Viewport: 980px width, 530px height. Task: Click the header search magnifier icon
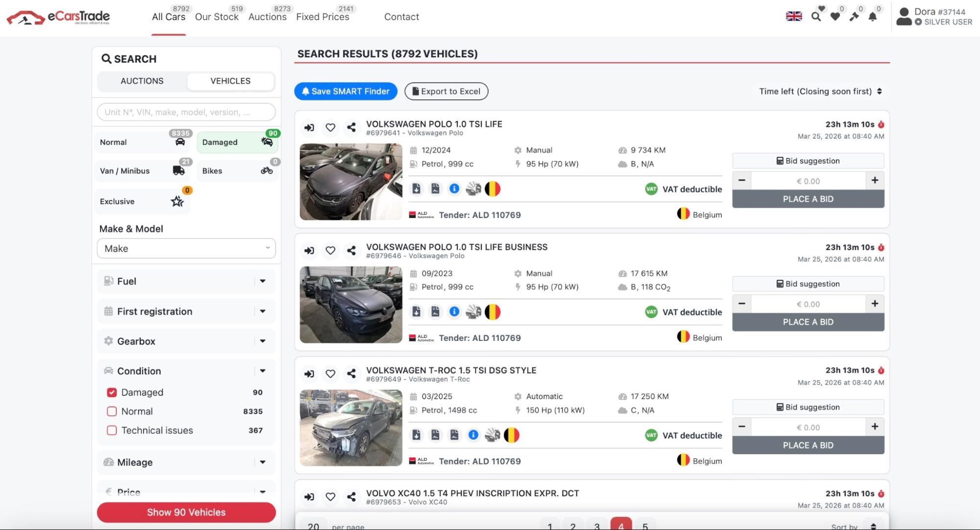pos(816,17)
